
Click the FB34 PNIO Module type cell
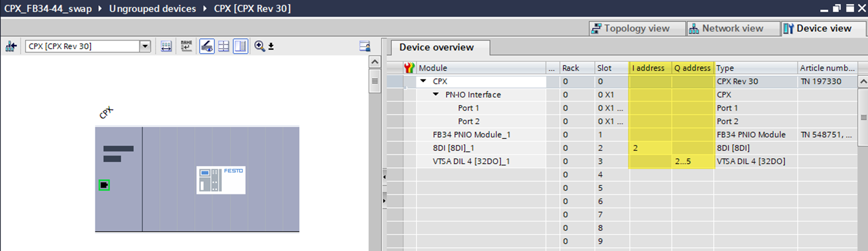(756, 135)
